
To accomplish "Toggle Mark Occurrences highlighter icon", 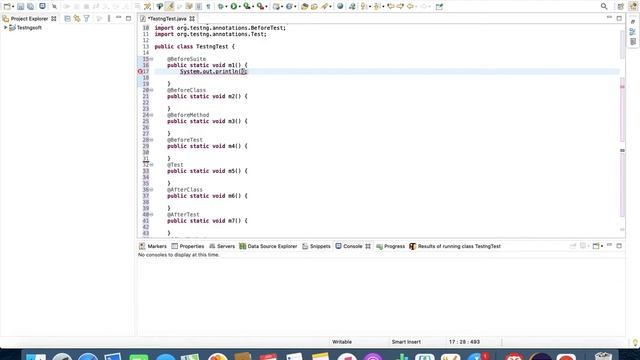I will click(x=170, y=7).
